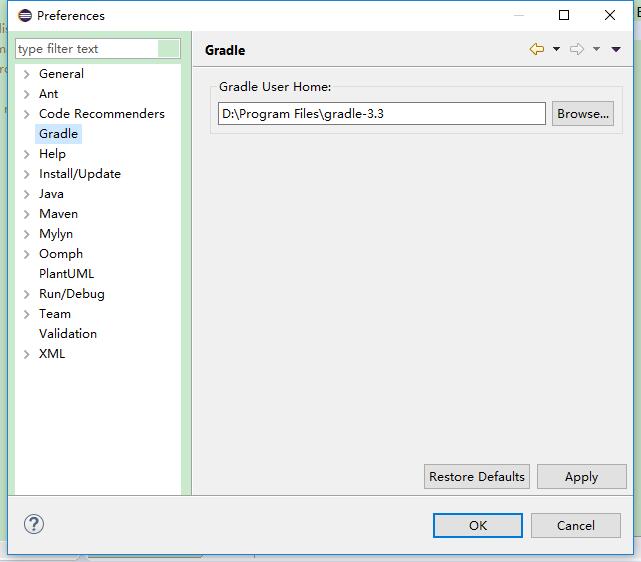Focus the type filter text box

(x=86, y=48)
